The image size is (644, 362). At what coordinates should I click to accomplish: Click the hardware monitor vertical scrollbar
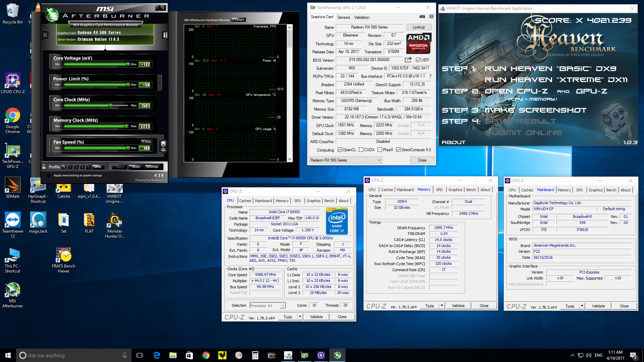pos(289,93)
